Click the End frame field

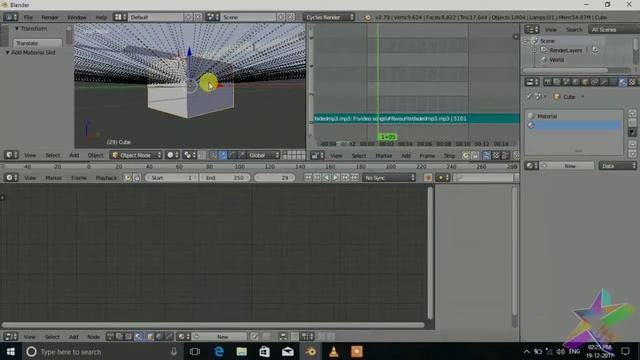[224, 178]
